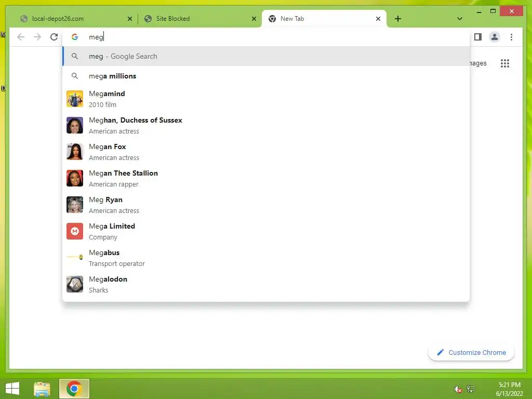532x399 pixels.
Task: Click the address bar showing meg
Action: 266,37
